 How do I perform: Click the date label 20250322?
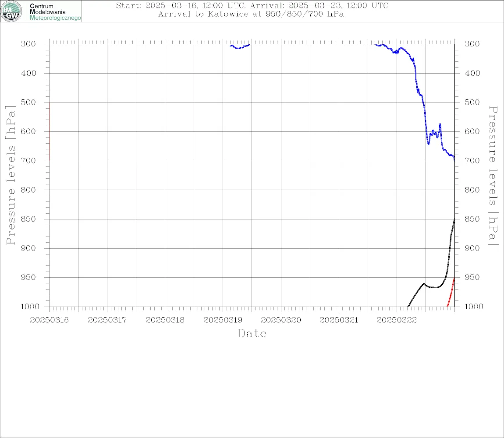click(x=397, y=320)
